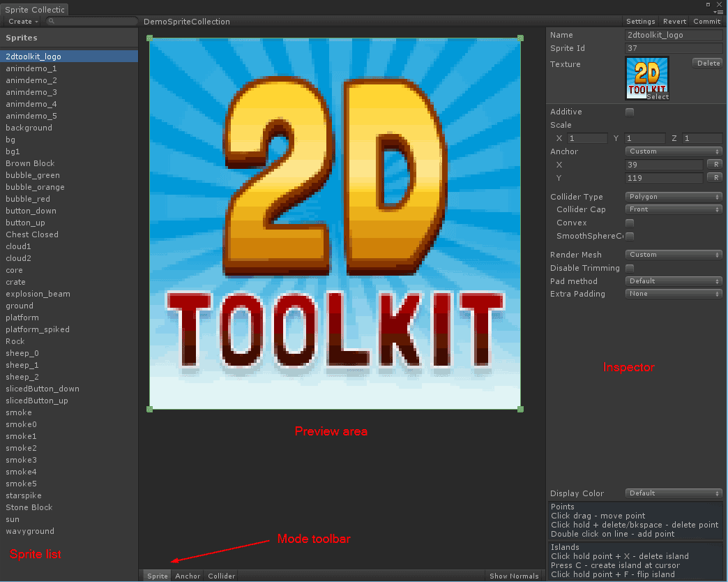Image resolution: width=728 pixels, height=582 pixels.
Task: Reset the Anchor X value
Action: pyautogui.click(x=715, y=165)
